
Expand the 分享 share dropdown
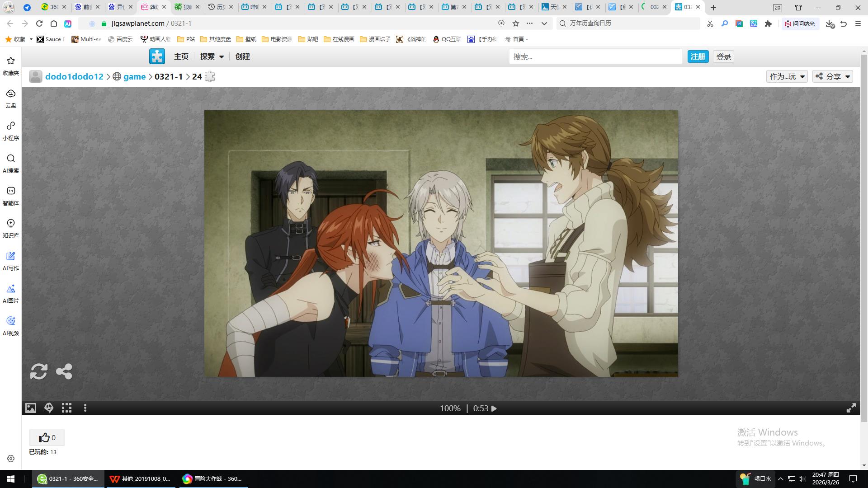pyautogui.click(x=832, y=76)
